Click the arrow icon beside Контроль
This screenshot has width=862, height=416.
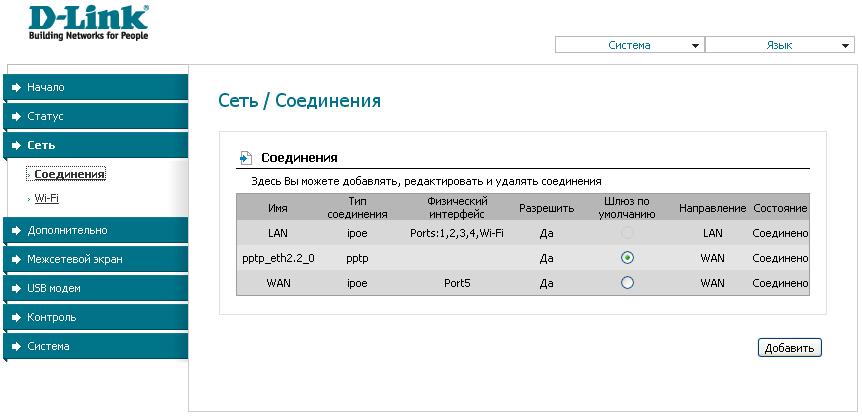pos(16,318)
